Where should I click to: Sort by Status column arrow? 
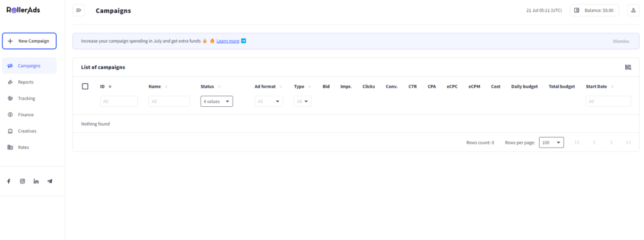tap(219, 87)
